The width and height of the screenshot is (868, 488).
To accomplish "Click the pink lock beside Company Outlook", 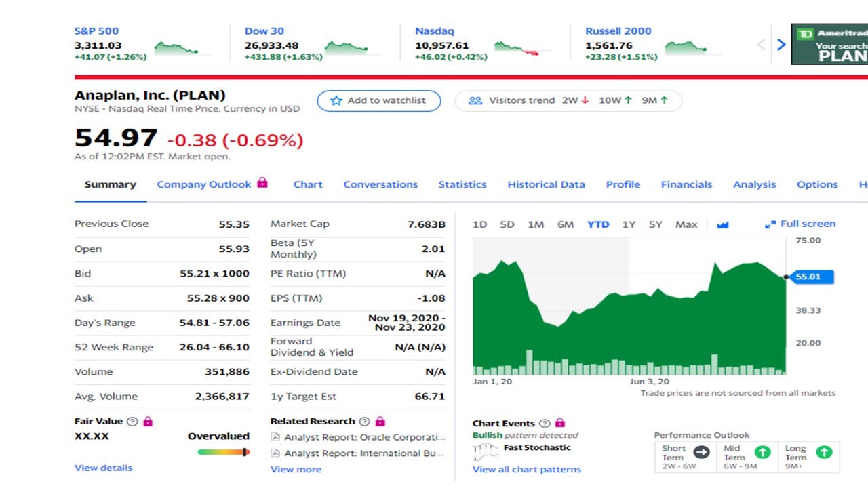I will click(x=262, y=182).
